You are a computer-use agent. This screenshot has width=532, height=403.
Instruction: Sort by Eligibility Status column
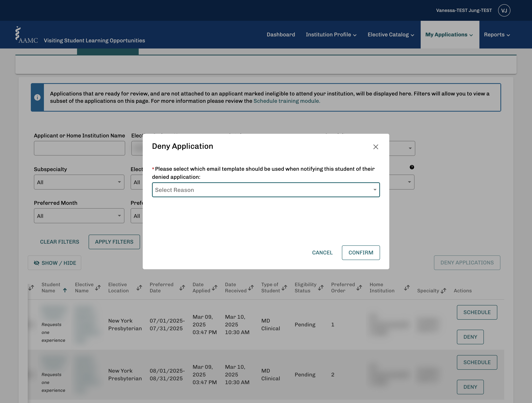click(x=321, y=287)
